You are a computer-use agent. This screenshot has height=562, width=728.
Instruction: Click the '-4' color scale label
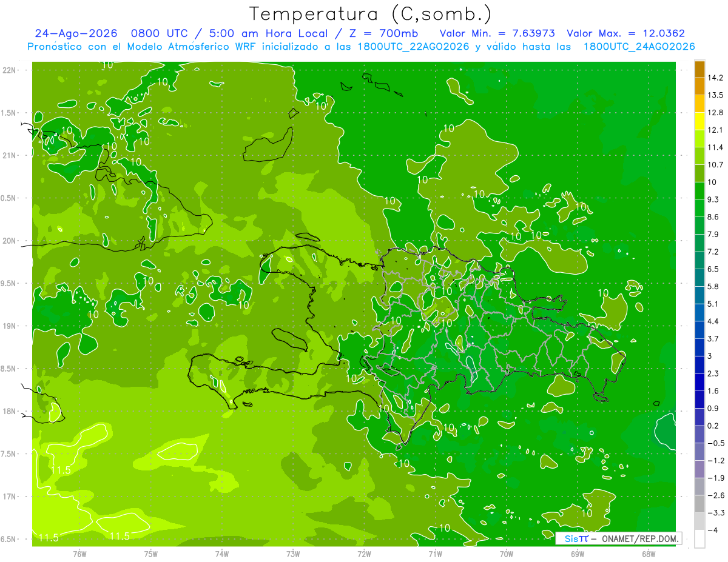pos(713,530)
